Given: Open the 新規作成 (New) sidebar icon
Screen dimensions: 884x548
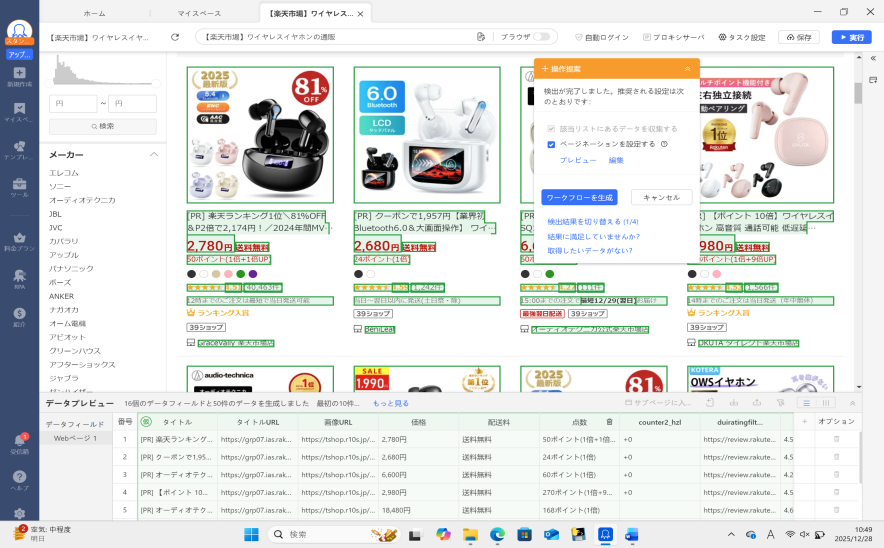Looking at the screenshot, I should [x=19, y=75].
